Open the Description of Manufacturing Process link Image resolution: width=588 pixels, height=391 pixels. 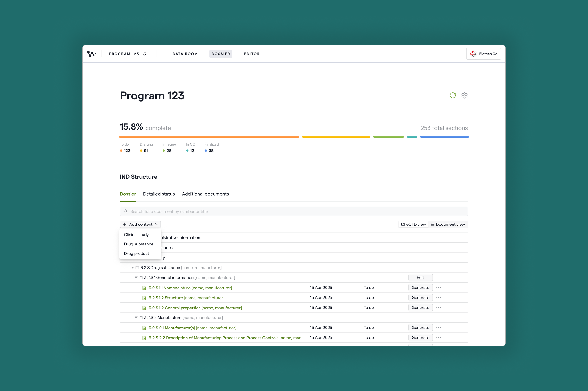click(x=226, y=338)
